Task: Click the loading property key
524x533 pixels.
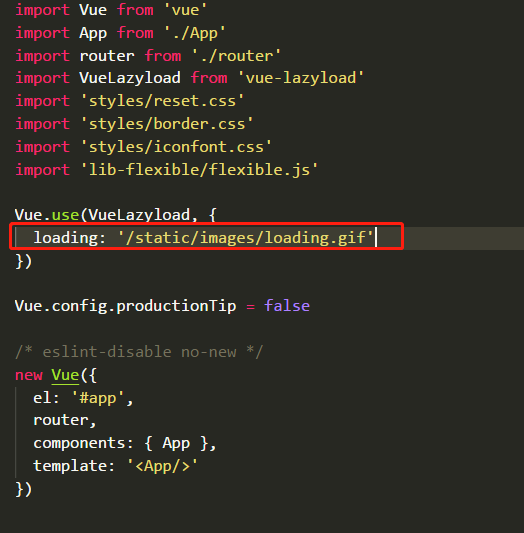Action: [66, 237]
